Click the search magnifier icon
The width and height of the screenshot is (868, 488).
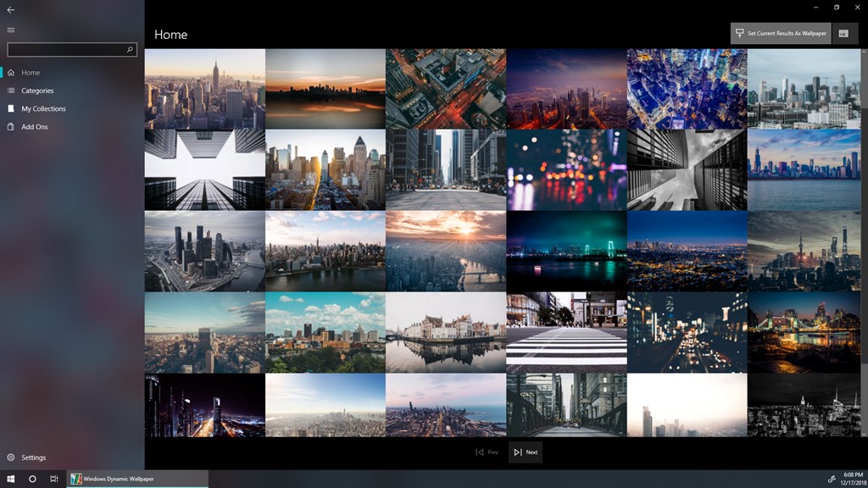click(x=130, y=49)
